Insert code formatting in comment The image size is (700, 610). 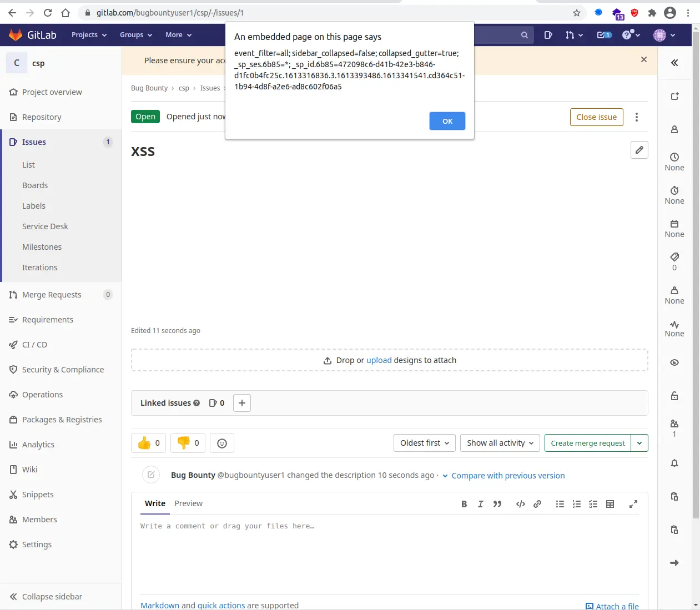click(520, 504)
